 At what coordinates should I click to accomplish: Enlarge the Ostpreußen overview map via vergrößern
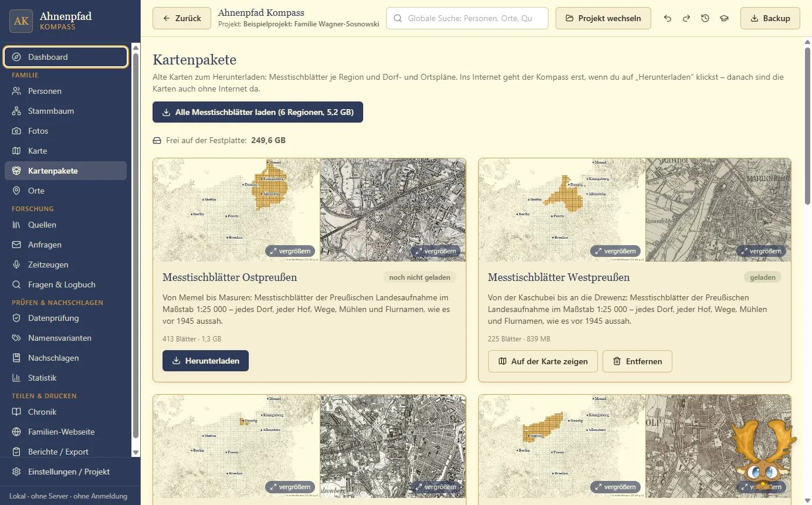[290, 251]
